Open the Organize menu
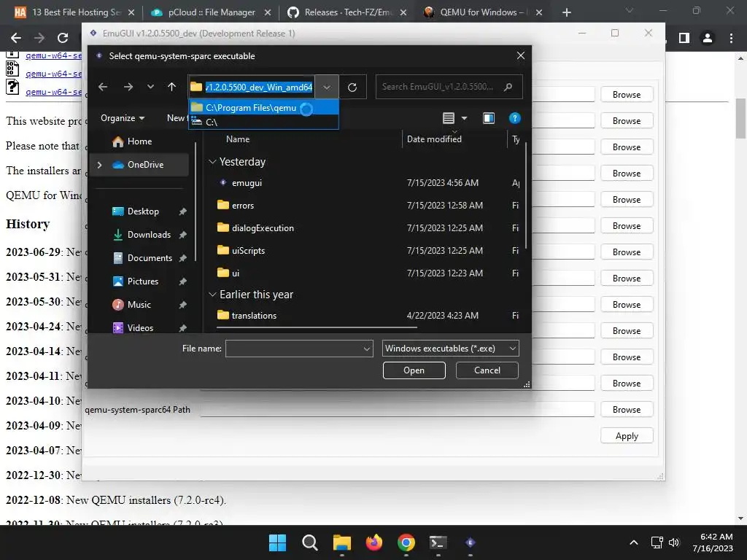The width and height of the screenshot is (747, 560). (x=123, y=118)
